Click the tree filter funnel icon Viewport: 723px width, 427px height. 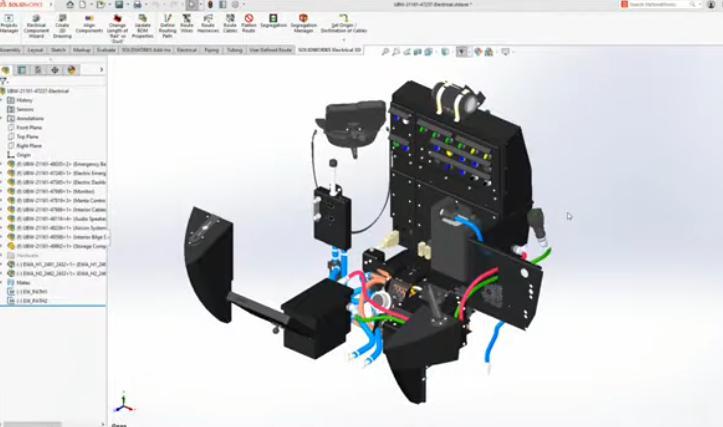pos(4,81)
